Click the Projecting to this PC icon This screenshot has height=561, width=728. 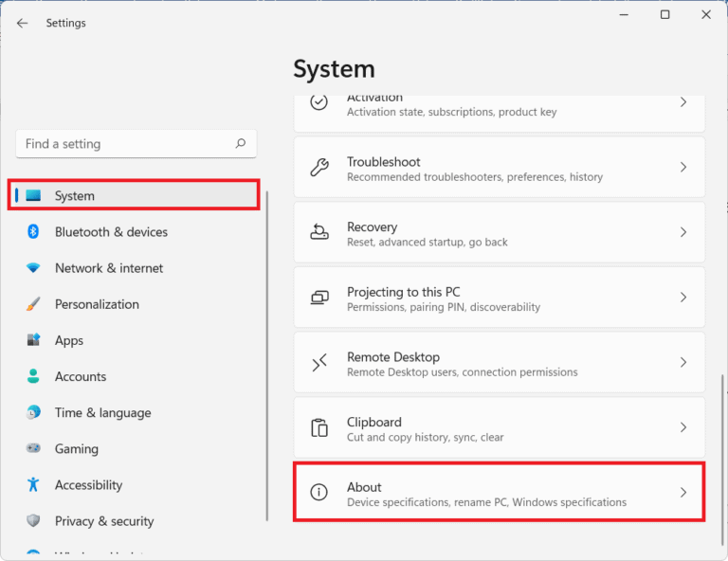point(318,297)
